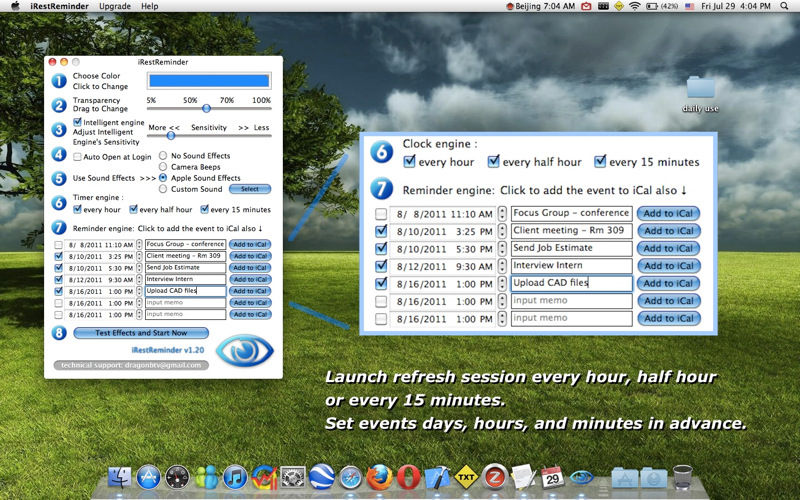Image resolution: width=800 pixels, height=500 pixels.
Task: Add Focus Group event to iCal, iRestReminder window
Action: [x=250, y=244]
